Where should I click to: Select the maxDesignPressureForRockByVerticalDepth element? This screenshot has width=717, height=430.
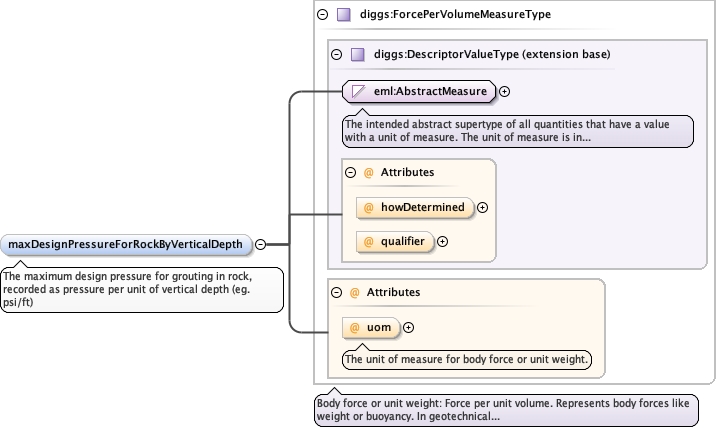point(126,244)
